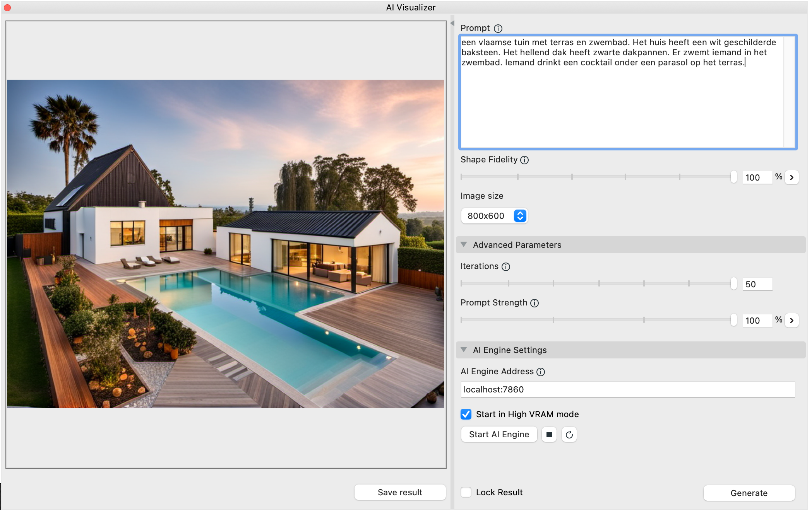Click the Save result button

pyautogui.click(x=400, y=492)
